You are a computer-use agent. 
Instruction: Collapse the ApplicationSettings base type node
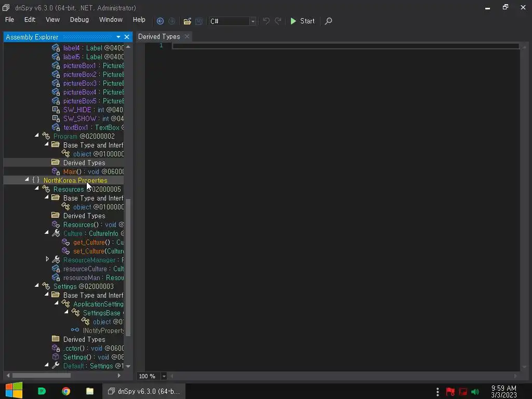click(x=57, y=303)
